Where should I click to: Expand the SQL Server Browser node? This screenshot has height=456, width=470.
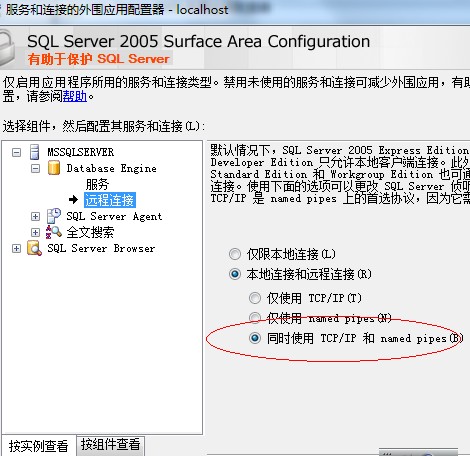pyautogui.click(x=16, y=249)
